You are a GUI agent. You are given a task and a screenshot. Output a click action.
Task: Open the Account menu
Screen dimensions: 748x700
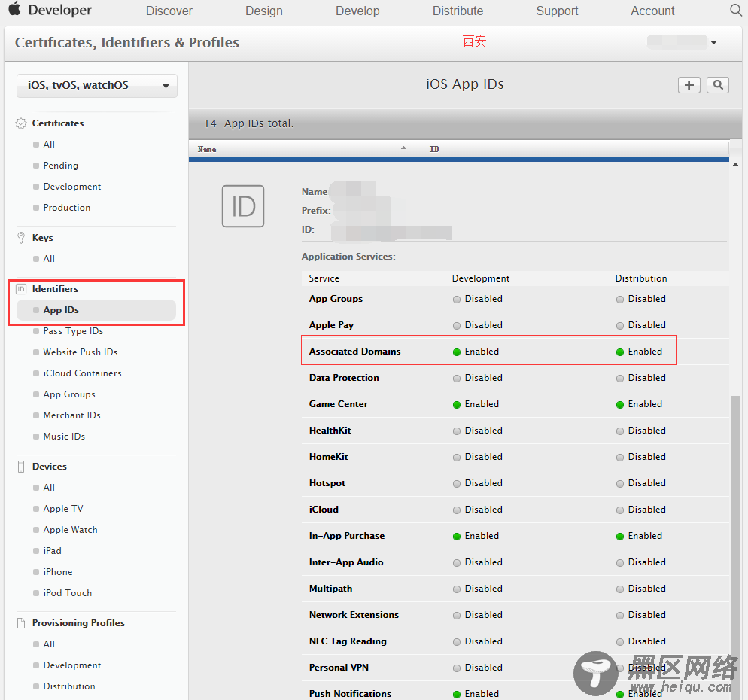click(x=652, y=11)
